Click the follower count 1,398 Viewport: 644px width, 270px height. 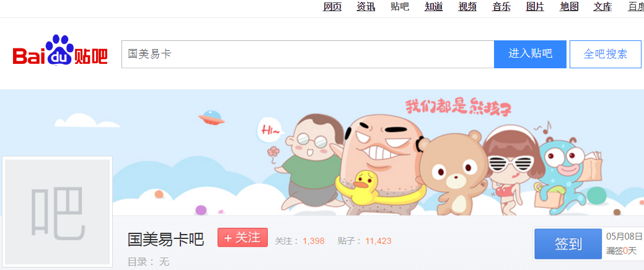[x=314, y=241]
